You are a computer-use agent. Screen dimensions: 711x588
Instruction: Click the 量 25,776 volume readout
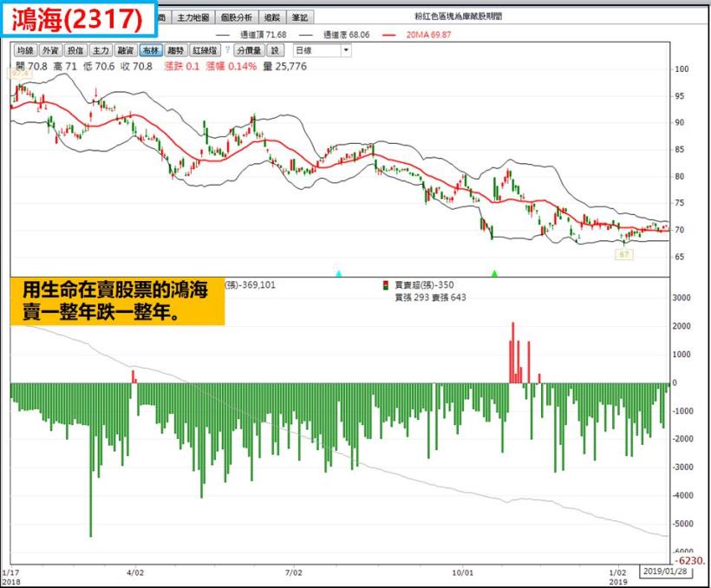(x=284, y=66)
